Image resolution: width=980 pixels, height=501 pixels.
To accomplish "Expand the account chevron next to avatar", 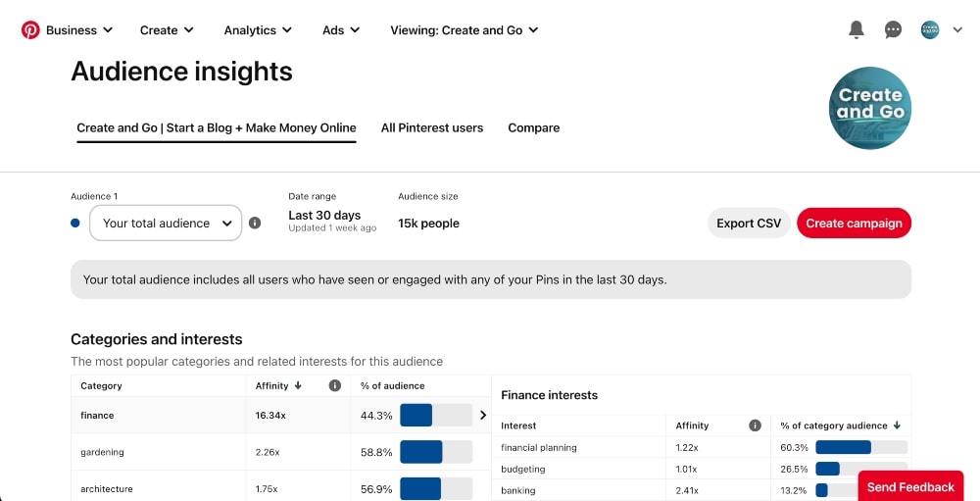I will coord(957,29).
